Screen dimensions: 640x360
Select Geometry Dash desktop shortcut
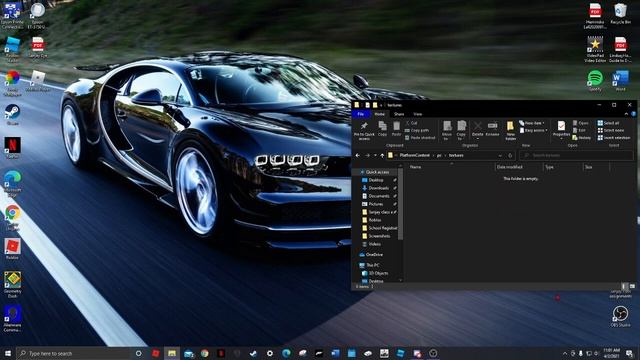click(x=12, y=284)
